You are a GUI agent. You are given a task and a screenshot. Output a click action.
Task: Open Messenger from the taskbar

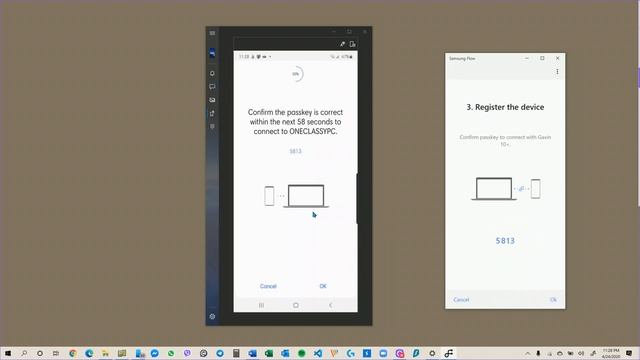pyautogui.click(x=154, y=353)
